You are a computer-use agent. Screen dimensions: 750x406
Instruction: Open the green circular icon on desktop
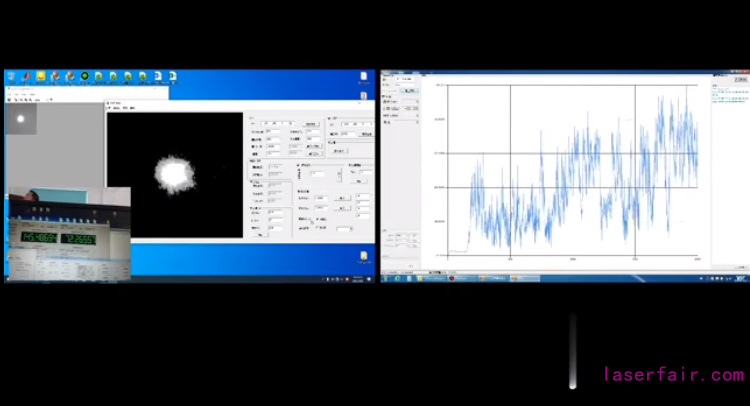click(x=85, y=76)
